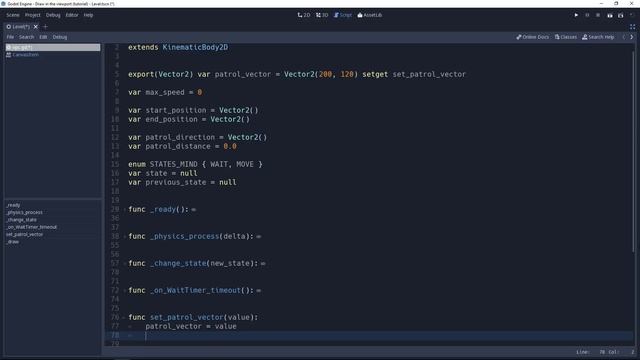Unfold the _ready function

click(x=124, y=209)
